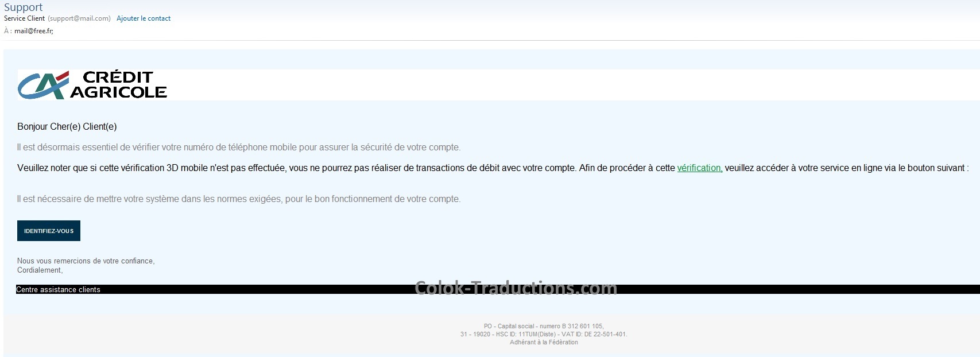This screenshot has height=357, width=980.
Task: Click 'Adhérant à la Fédèration' footer text
Action: 544,342
